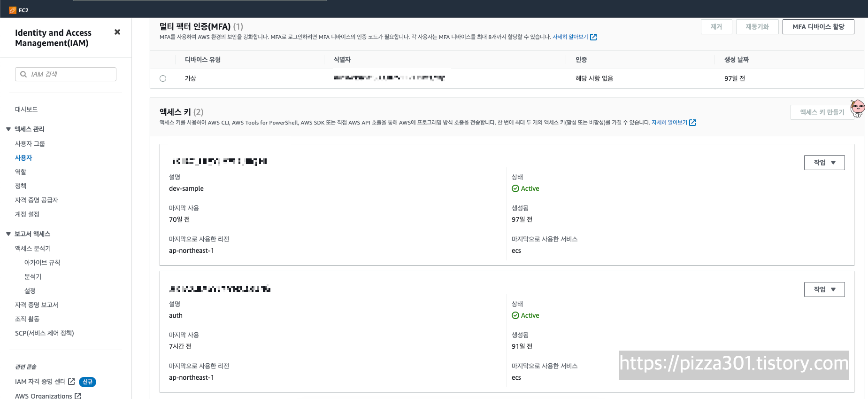Viewport: 868px width, 399px height.
Task: Open 정책 in the sidebar
Action: pyautogui.click(x=21, y=186)
